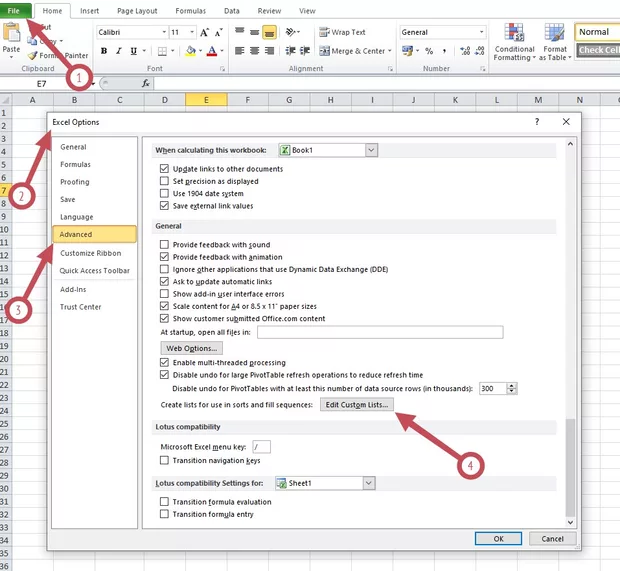
Task: Open the Font name Calibri dropdown
Action: (164, 32)
